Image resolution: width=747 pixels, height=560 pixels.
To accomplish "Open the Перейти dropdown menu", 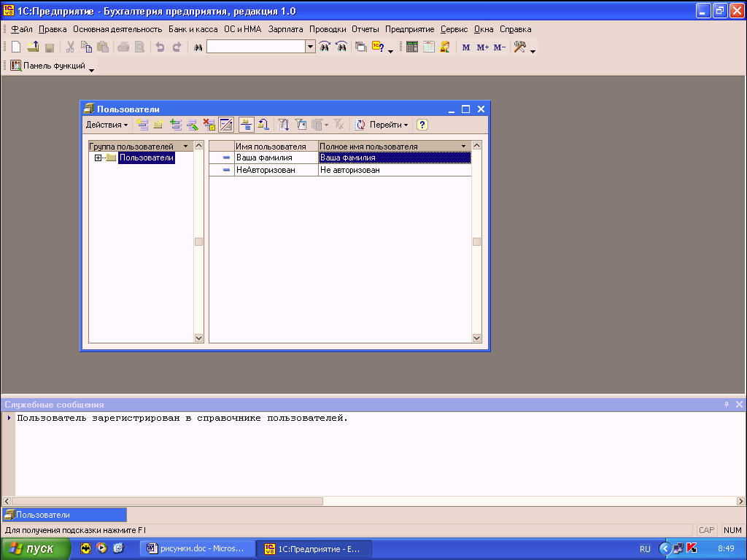I will click(388, 125).
